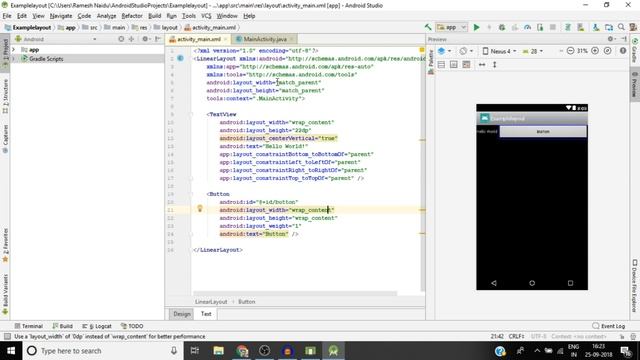
Task: Toggle the Structure side tool window tab
Action: pos(5,96)
